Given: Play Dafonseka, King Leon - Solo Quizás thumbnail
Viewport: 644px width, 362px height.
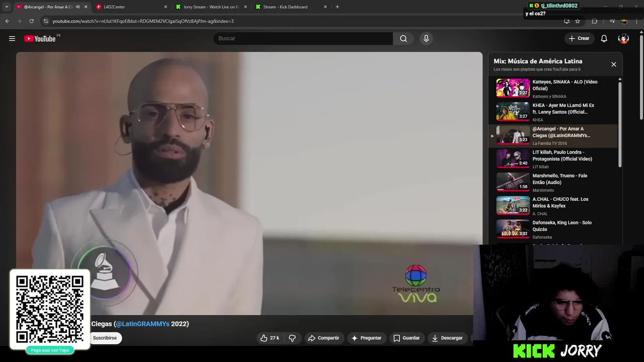Looking at the screenshot, I should (513, 229).
